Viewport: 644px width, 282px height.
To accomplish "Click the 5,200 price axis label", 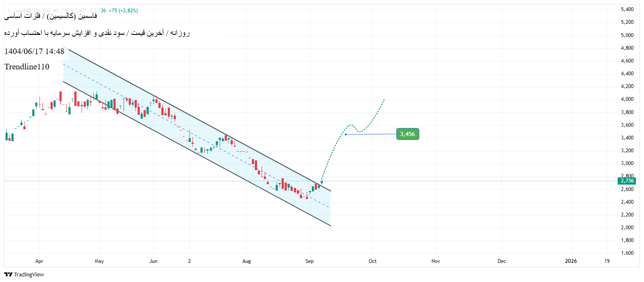I will [627, 22].
